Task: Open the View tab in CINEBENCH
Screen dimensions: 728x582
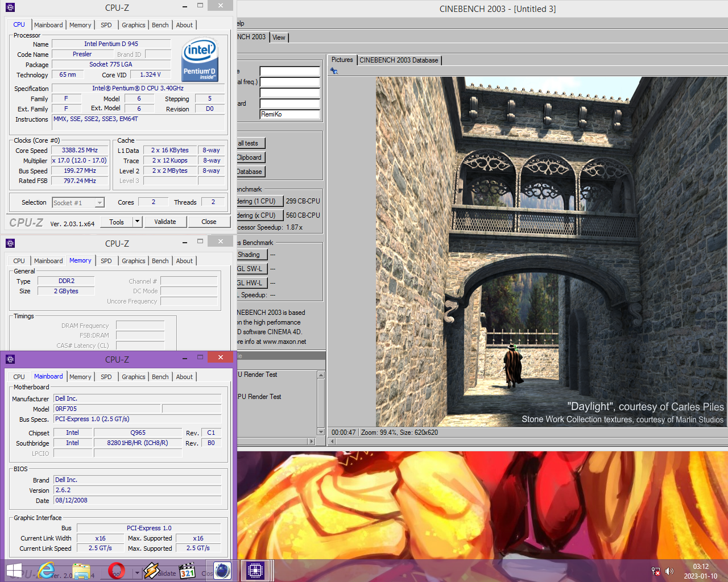Action: (x=279, y=38)
